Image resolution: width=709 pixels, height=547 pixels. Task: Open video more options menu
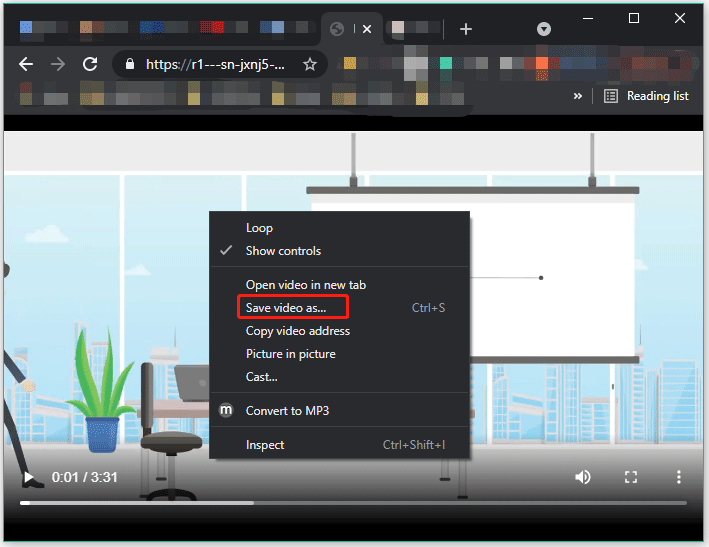coord(679,477)
